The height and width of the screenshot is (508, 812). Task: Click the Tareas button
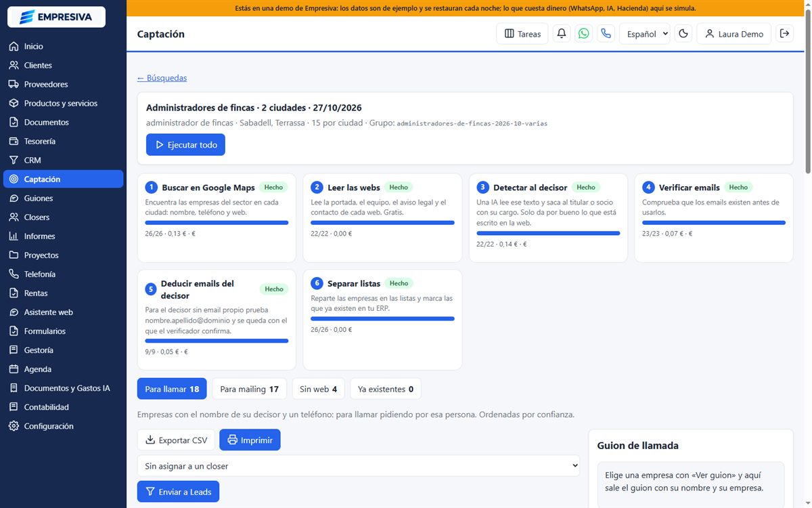[x=522, y=33]
